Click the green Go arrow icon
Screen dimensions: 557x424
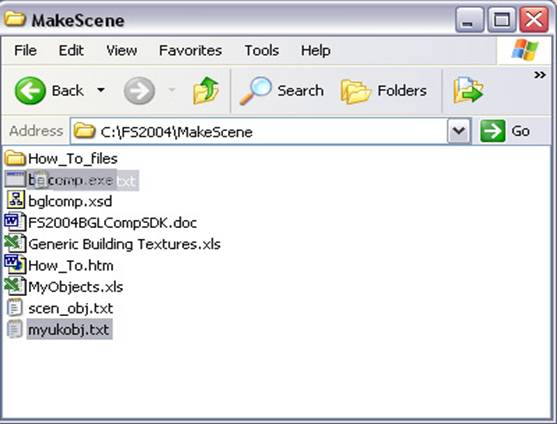click(493, 131)
